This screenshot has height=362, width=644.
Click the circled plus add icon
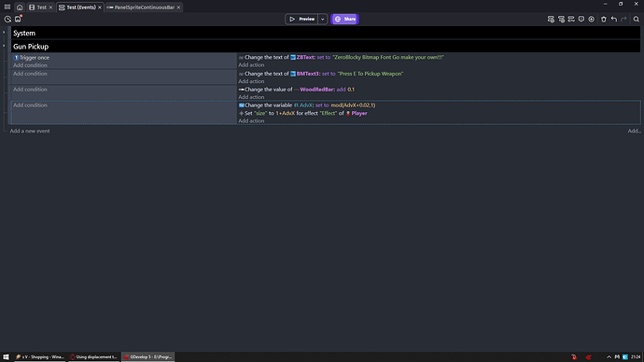click(x=592, y=19)
